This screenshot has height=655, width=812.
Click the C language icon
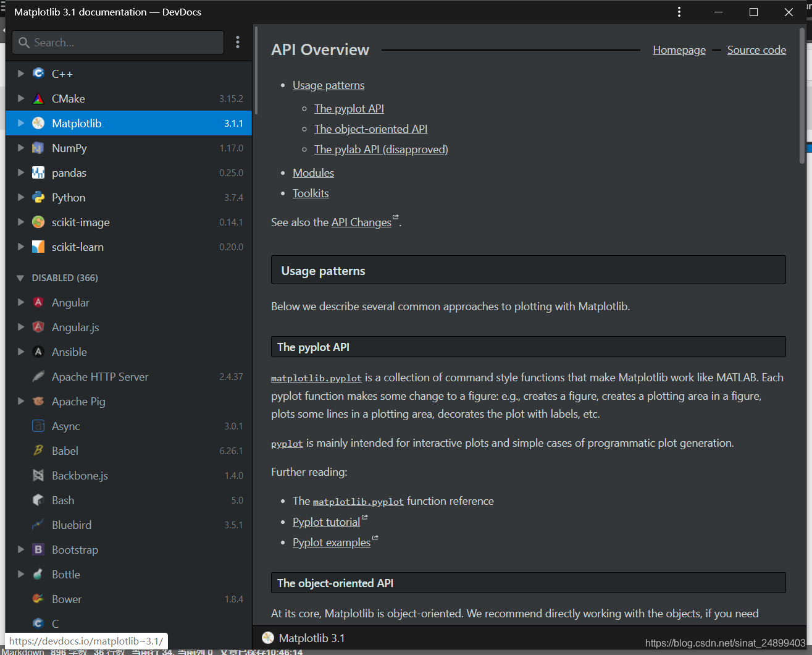[x=38, y=623]
